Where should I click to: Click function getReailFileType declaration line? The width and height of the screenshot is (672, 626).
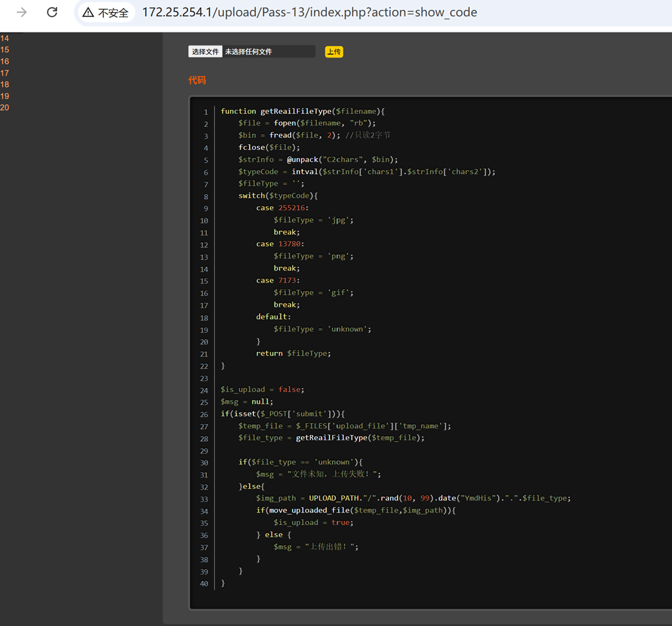[x=302, y=112]
